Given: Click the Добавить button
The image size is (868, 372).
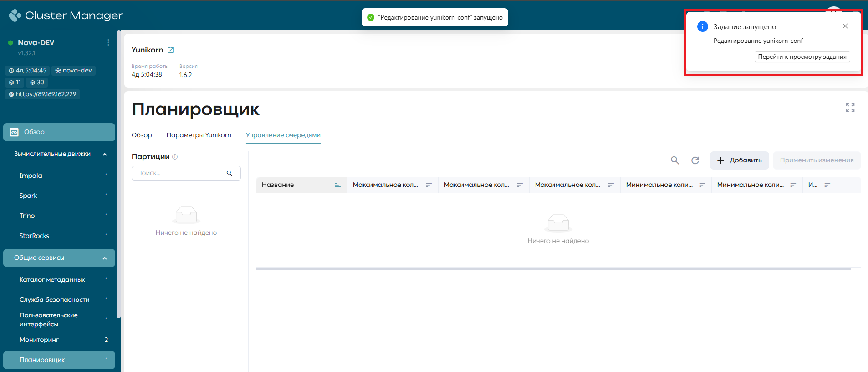Looking at the screenshot, I should (x=740, y=160).
